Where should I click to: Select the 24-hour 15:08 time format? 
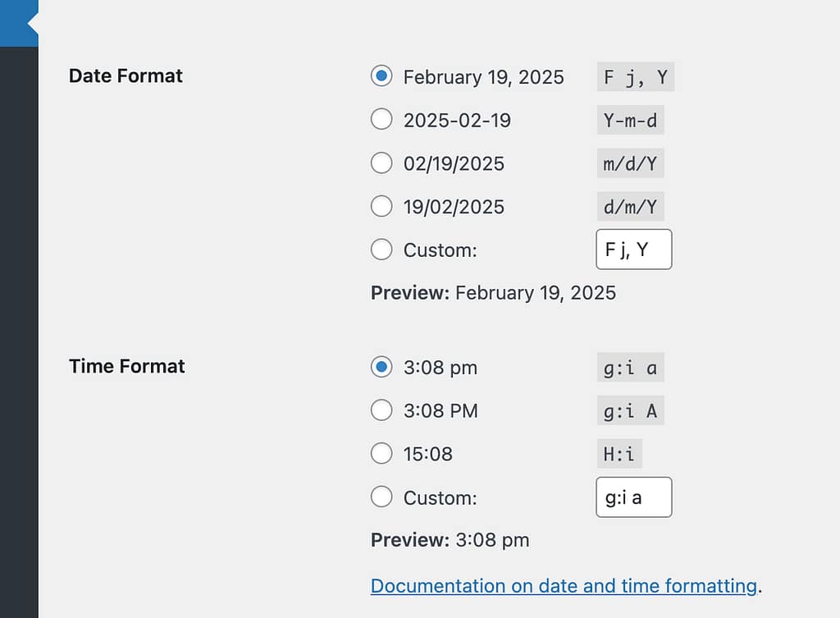(381, 453)
